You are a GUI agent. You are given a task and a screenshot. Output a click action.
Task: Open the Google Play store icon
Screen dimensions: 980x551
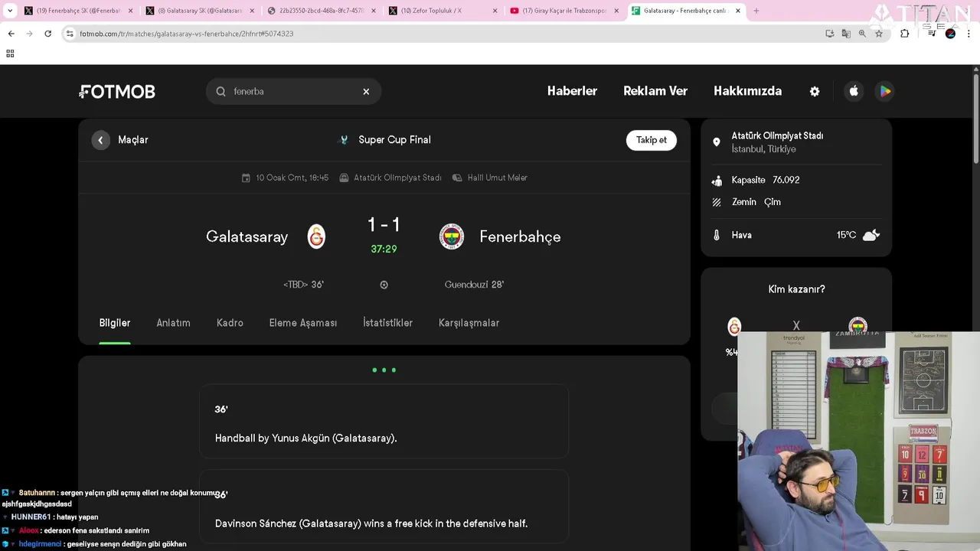pos(885,91)
